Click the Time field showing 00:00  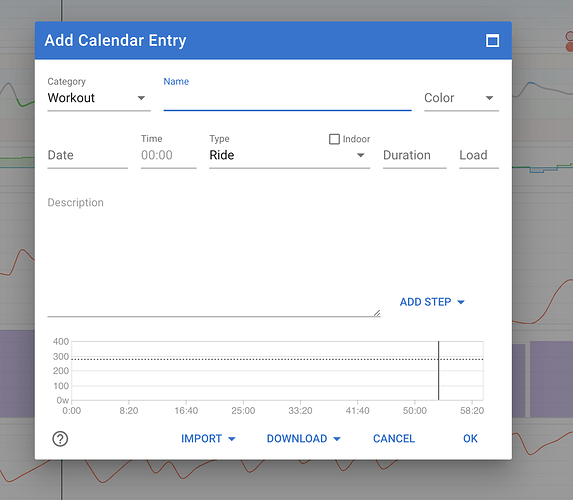(x=168, y=155)
